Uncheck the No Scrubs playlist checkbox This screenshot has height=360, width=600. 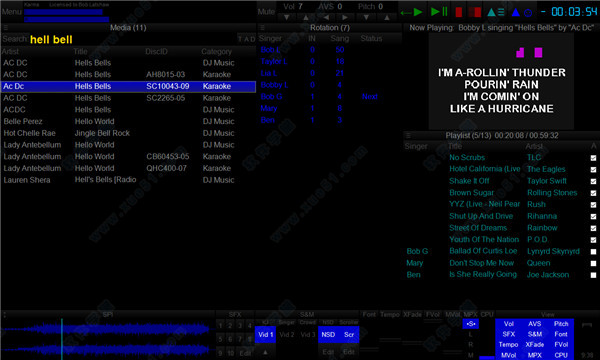coord(593,158)
